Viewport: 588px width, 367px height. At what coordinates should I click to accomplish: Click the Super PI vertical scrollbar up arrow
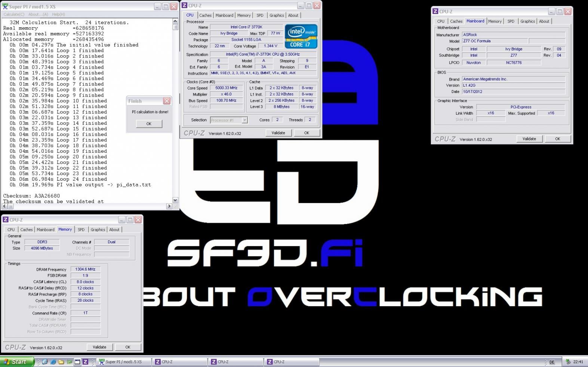coord(175,21)
